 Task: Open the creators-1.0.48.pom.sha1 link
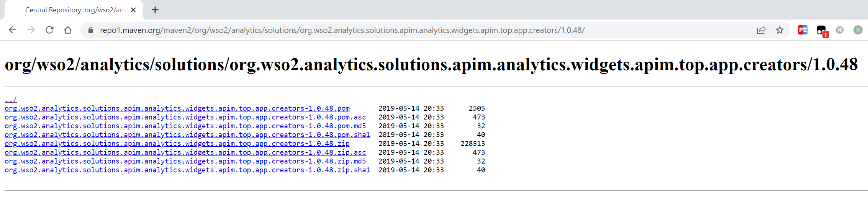pos(187,135)
